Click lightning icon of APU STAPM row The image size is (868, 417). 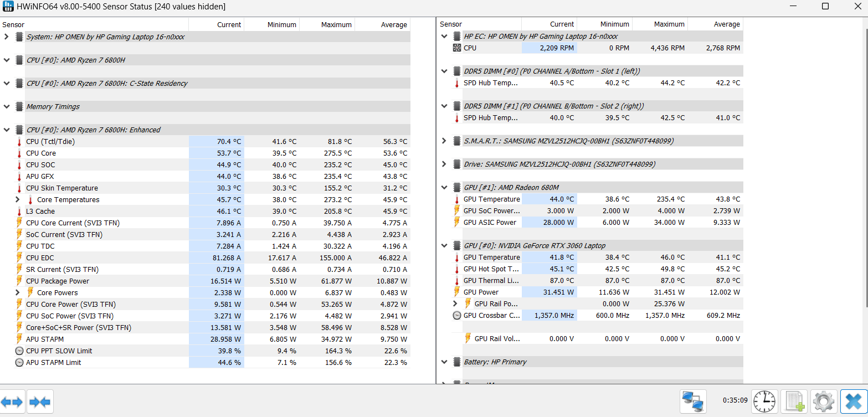click(x=19, y=339)
